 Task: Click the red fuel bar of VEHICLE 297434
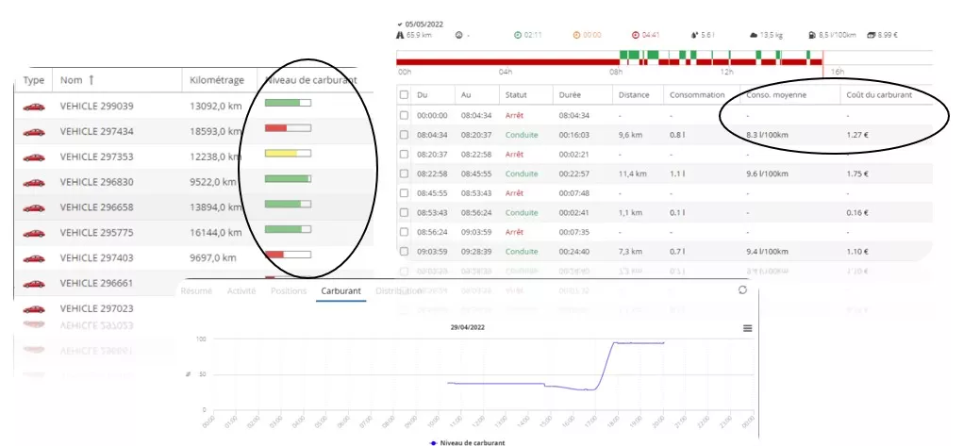275,127
